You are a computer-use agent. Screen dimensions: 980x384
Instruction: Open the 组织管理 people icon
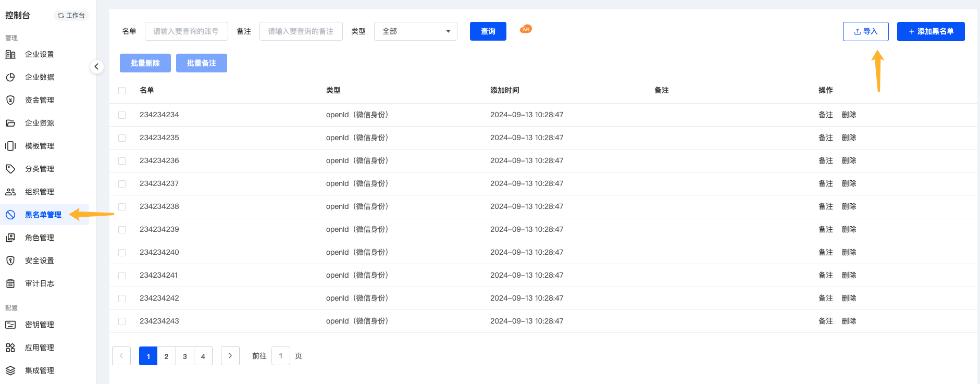pyautogui.click(x=10, y=192)
